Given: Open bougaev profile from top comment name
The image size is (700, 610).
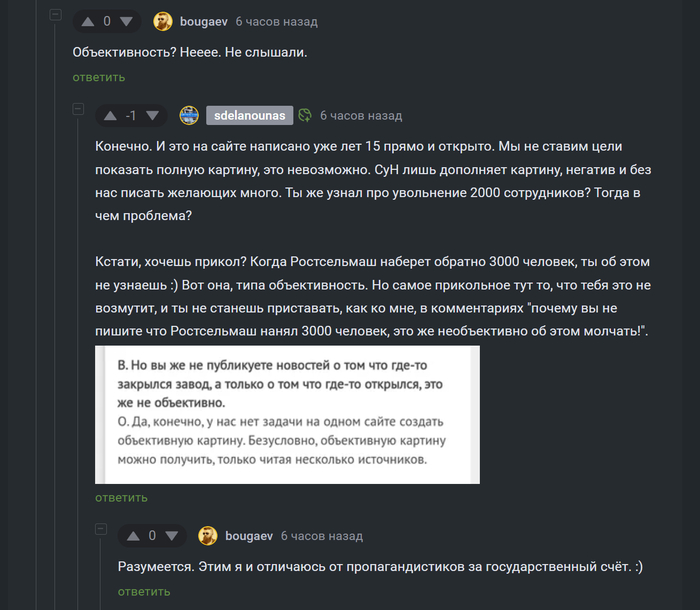Looking at the screenshot, I should pyautogui.click(x=204, y=21).
